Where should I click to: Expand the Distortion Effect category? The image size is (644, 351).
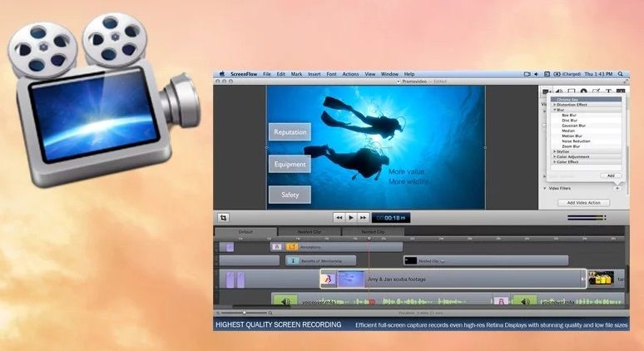point(554,105)
